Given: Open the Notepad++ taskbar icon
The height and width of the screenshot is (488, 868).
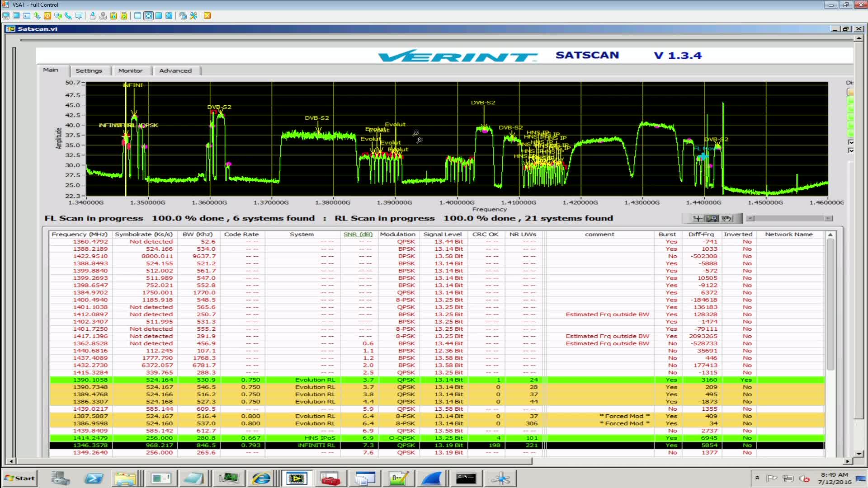Looking at the screenshot, I should pyautogui.click(x=398, y=478).
